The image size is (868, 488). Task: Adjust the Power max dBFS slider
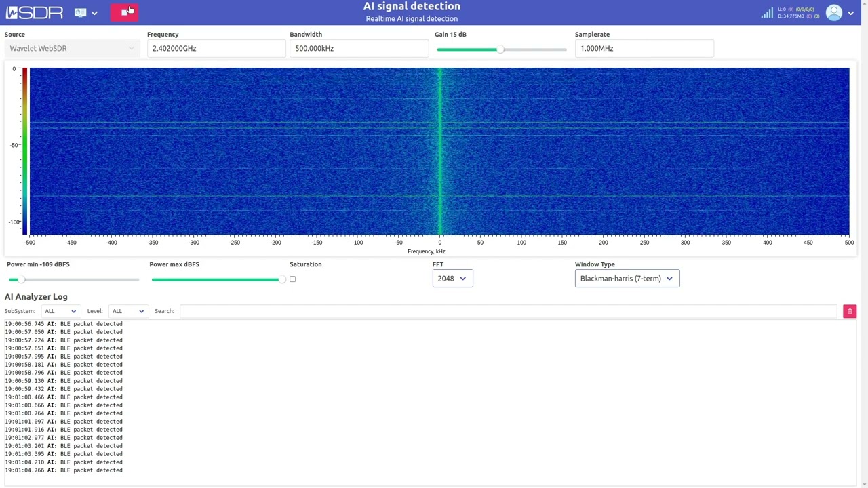tap(216, 279)
